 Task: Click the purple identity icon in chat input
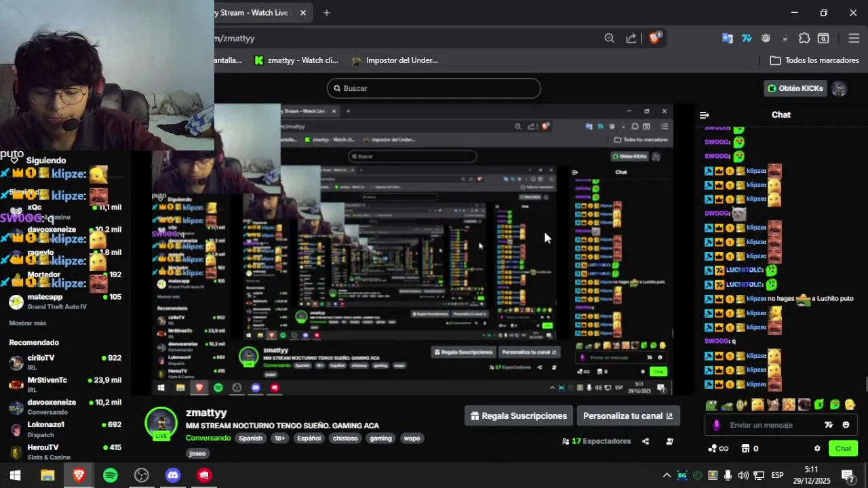(x=717, y=425)
